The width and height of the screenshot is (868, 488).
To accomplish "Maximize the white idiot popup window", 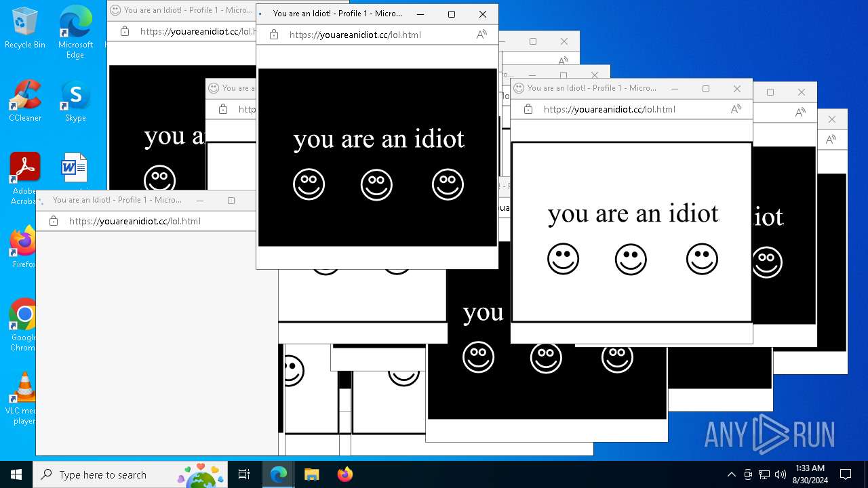I will coord(706,88).
